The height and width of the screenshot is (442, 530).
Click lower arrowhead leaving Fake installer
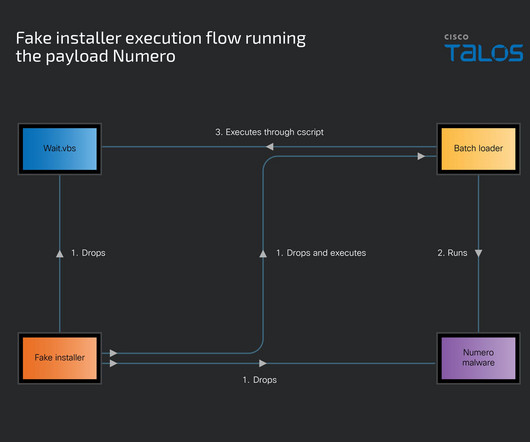(114, 363)
